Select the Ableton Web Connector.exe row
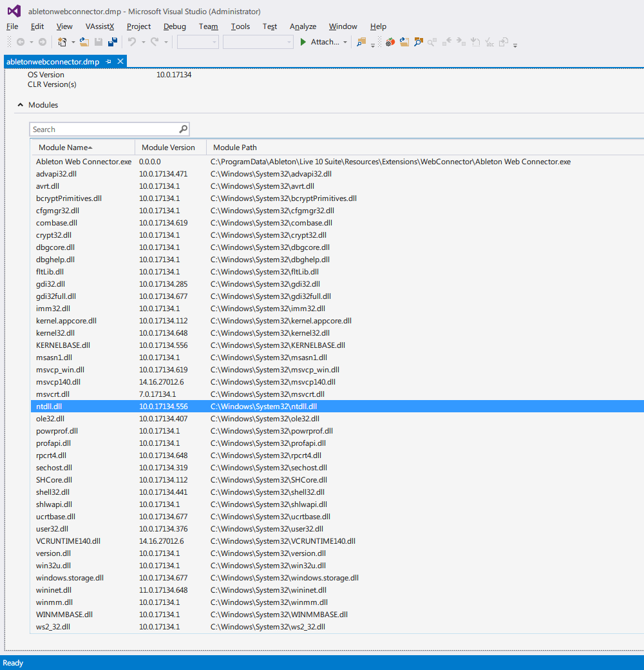 (x=337, y=162)
